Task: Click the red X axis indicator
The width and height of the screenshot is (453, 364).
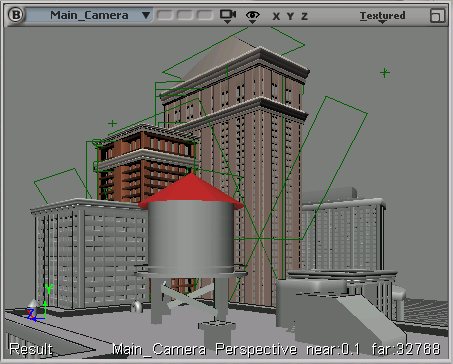Action: [x=30, y=314]
